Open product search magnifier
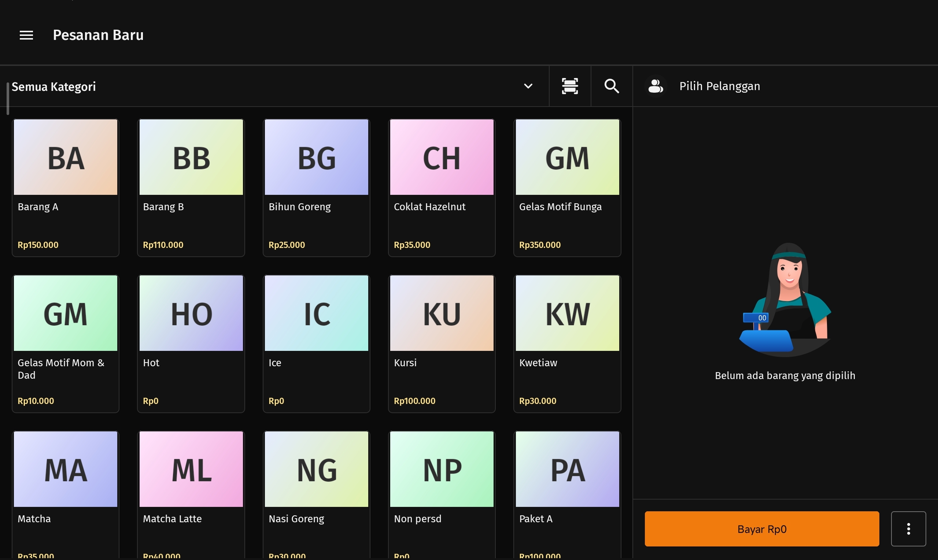Viewport: 938px width, 560px height. coord(612,86)
